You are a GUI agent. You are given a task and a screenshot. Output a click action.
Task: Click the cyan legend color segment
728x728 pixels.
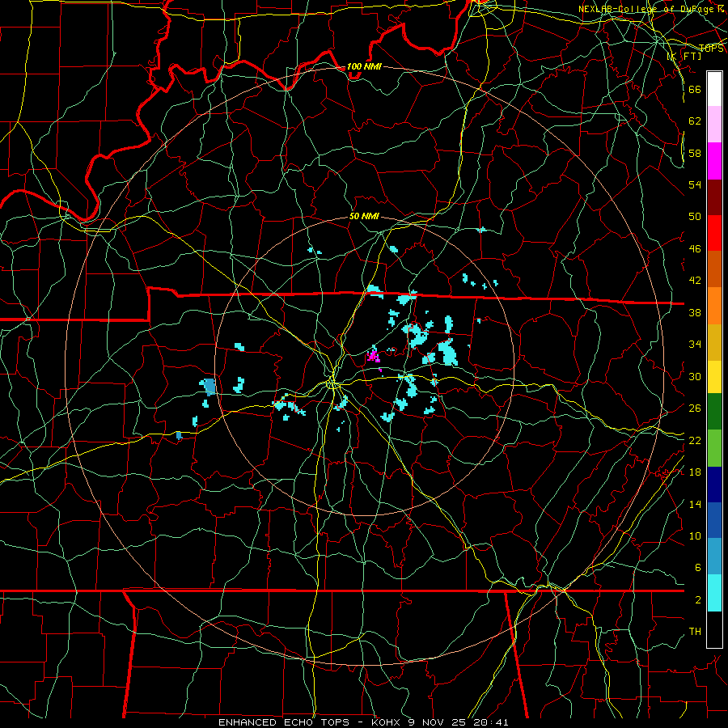(x=714, y=593)
